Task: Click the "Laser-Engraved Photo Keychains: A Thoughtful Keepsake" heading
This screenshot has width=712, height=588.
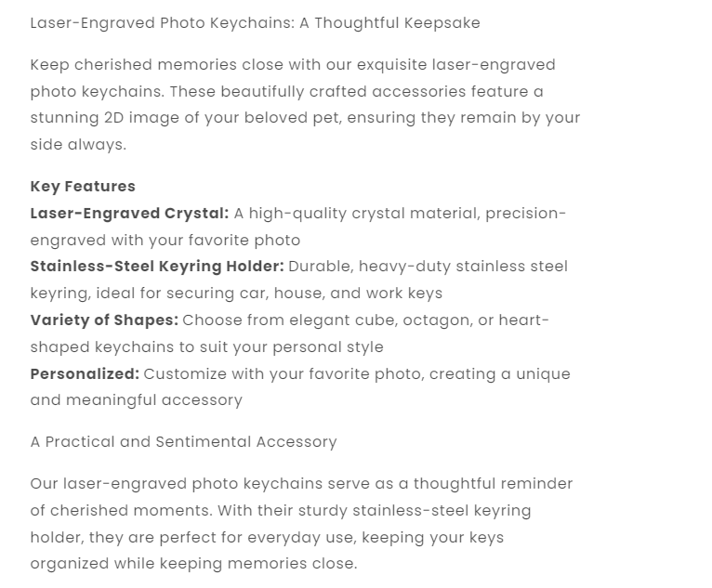Action: click(255, 22)
